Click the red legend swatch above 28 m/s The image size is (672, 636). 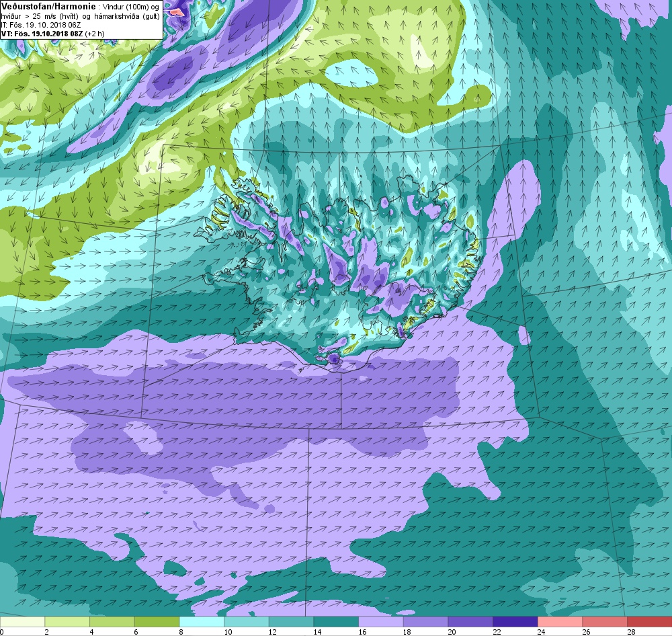(x=650, y=622)
